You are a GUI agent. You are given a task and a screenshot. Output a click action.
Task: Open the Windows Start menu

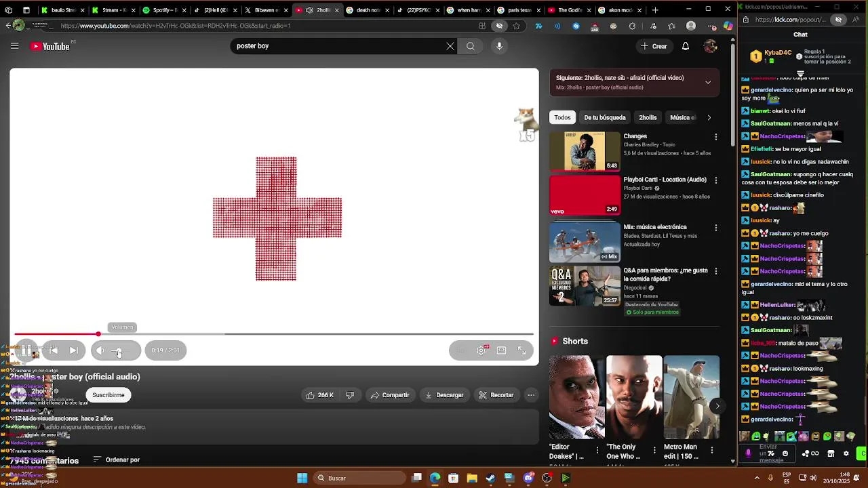tap(302, 478)
